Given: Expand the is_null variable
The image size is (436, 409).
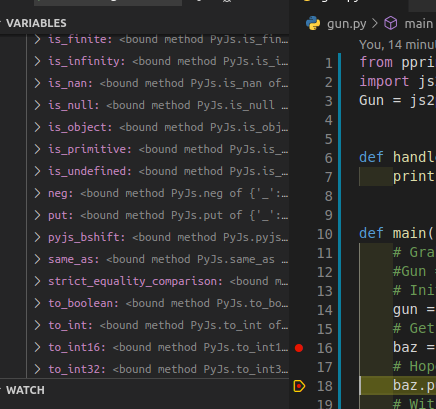Looking at the screenshot, I should point(37,105).
